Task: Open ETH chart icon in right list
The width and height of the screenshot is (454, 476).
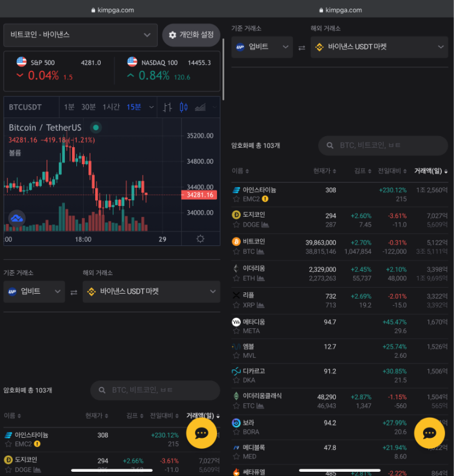Action: 261,278
